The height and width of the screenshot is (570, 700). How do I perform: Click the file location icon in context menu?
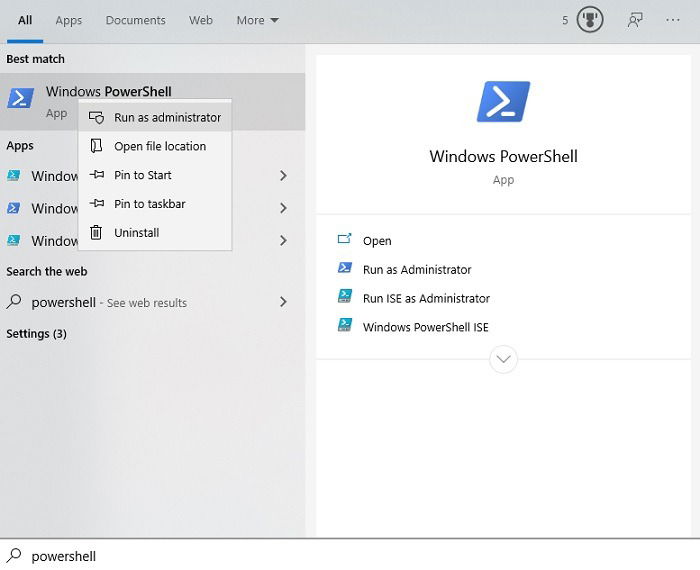96,146
